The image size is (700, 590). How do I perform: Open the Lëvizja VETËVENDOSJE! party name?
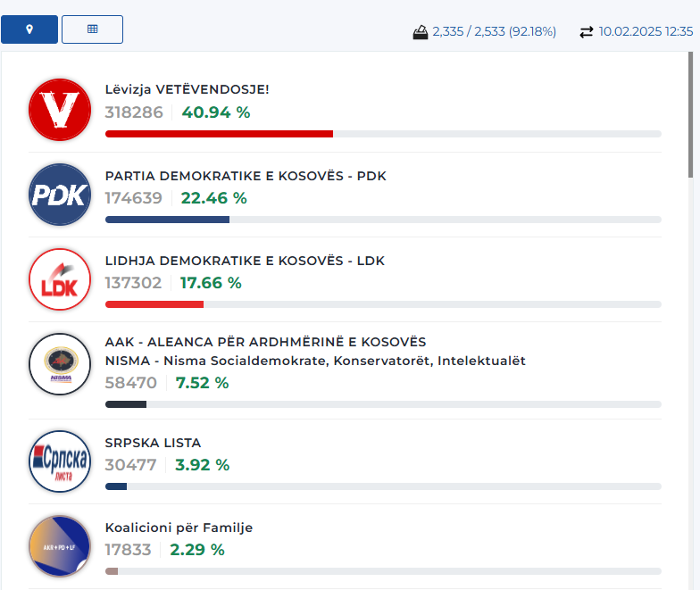point(187,89)
